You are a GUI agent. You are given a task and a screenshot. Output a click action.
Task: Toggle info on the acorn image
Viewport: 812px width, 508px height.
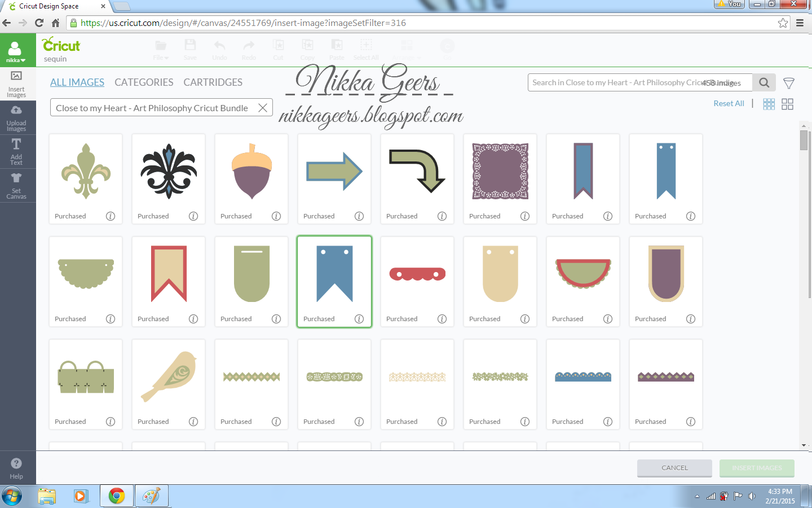coord(276,216)
